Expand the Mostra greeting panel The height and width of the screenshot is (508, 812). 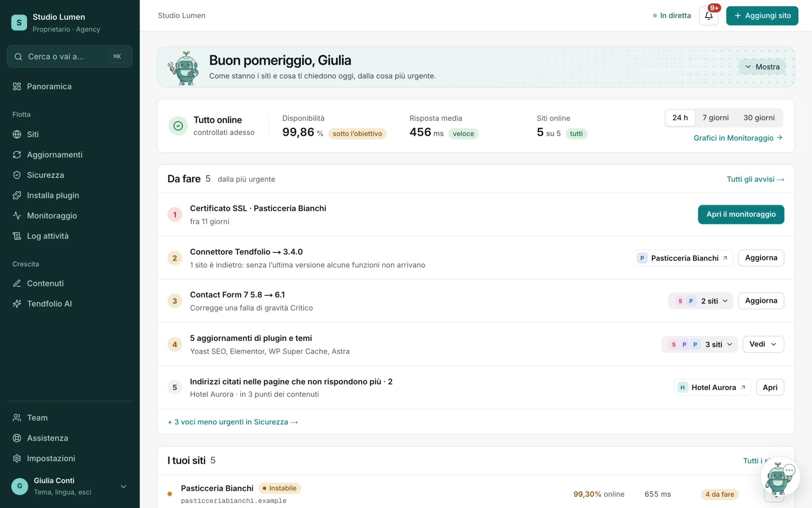point(762,67)
